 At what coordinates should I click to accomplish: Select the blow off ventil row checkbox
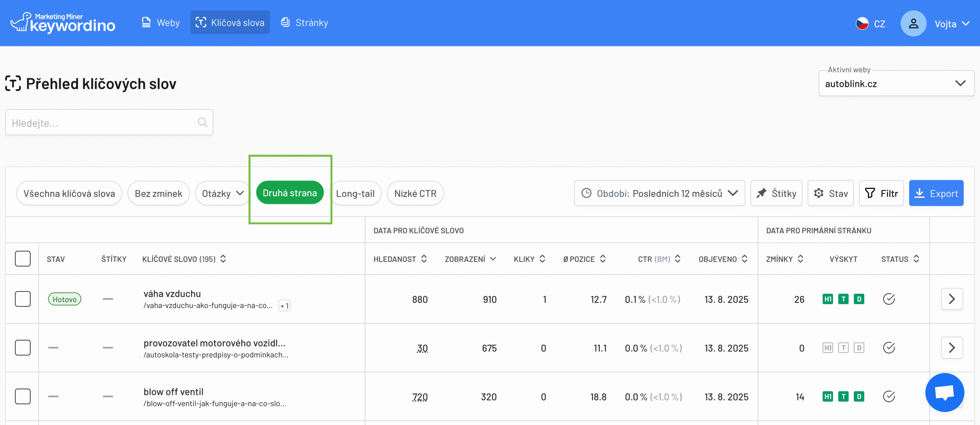[23, 397]
